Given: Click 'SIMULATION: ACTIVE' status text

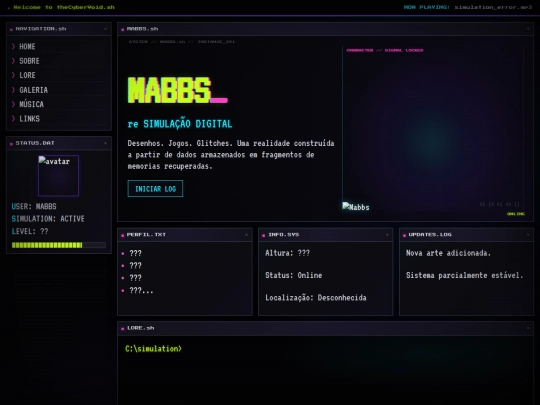Looking at the screenshot, I should pos(48,219).
